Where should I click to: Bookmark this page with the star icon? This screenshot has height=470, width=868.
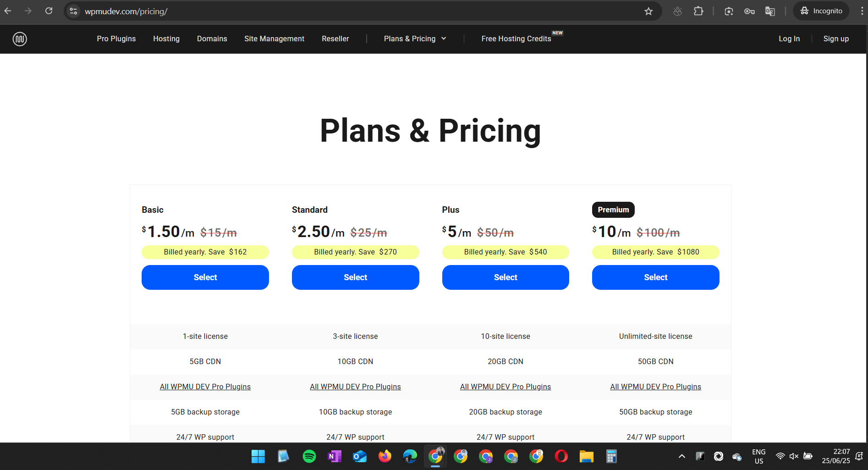coord(648,11)
